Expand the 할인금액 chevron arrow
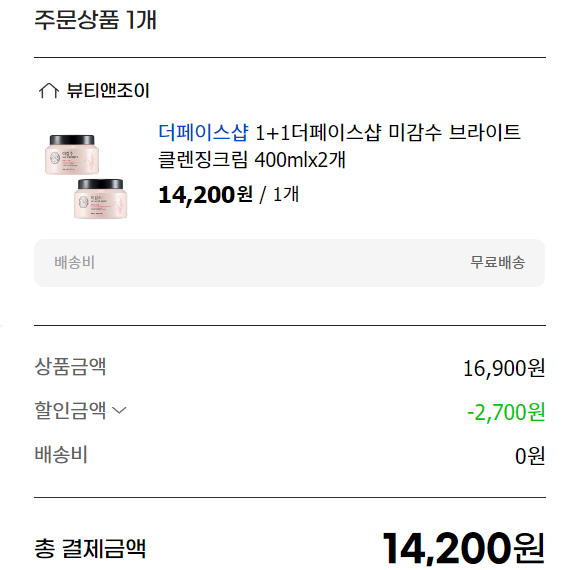The height and width of the screenshot is (570, 570). (x=119, y=410)
